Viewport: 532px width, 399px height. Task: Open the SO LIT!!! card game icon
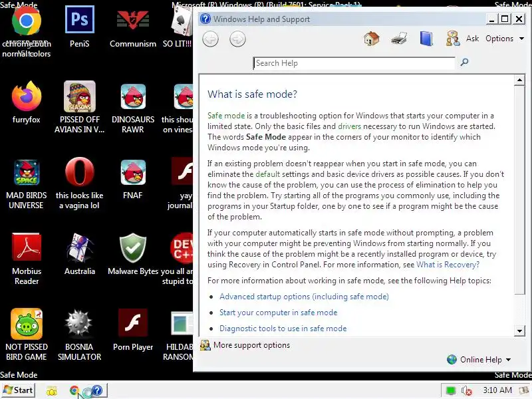(182, 21)
